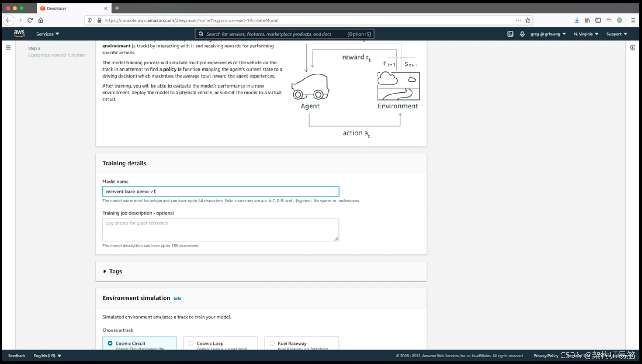Expand the Tags section
642x364 pixels.
click(x=112, y=271)
